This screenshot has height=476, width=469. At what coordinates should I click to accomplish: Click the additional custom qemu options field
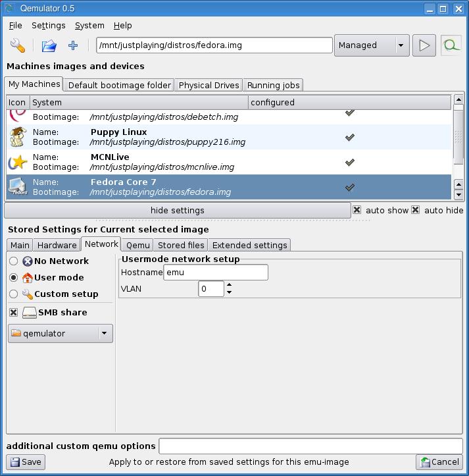point(310,446)
